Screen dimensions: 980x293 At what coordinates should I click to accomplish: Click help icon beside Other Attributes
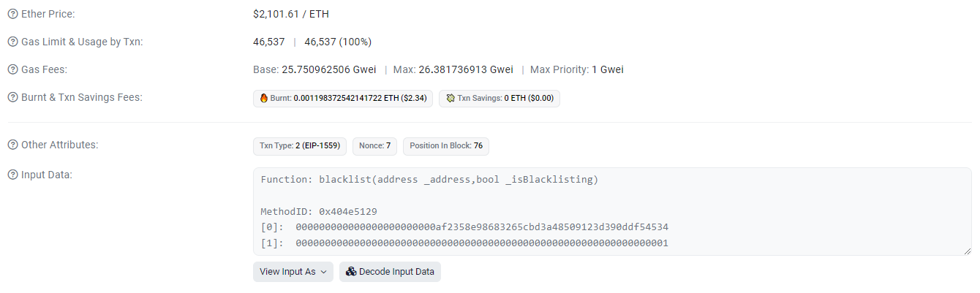click(12, 145)
